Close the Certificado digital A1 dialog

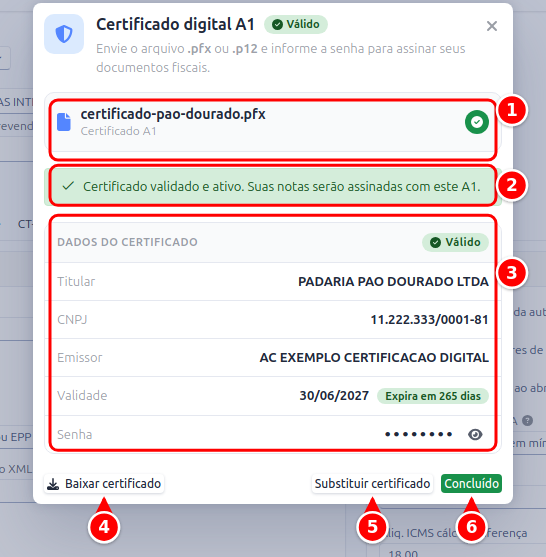pyautogui.click(x=492, y=26)
